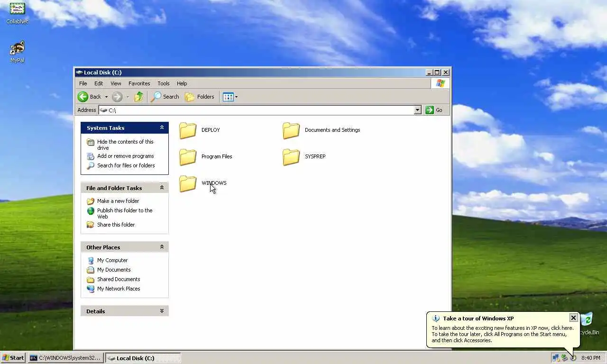Click Publish this folder to the Web
The image size is (607, 364).
tap(125, 213)
